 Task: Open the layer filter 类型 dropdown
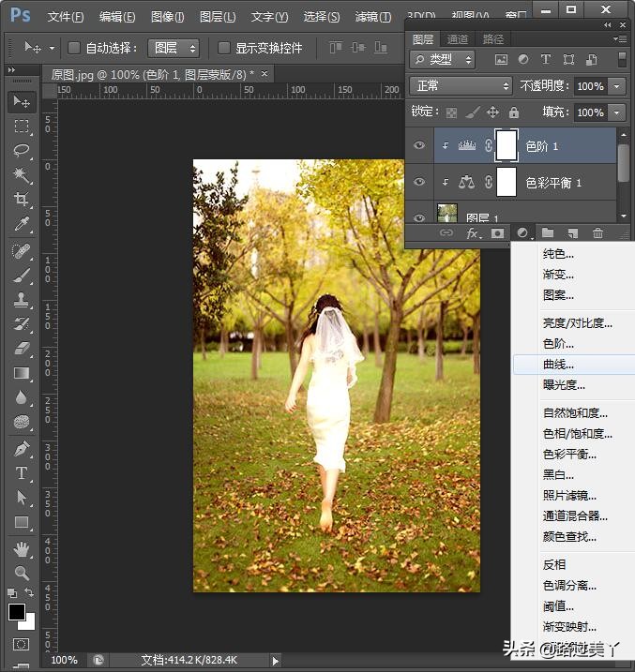tap(442, 59)
